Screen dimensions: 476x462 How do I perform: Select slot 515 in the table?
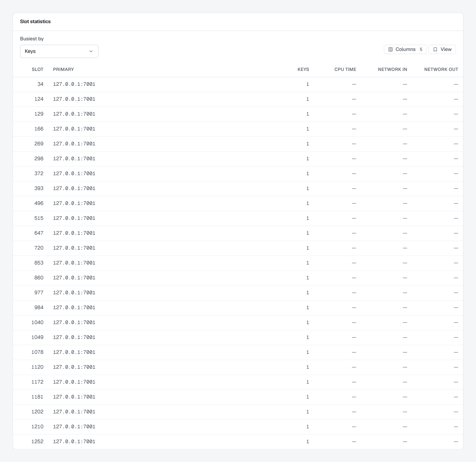tap(238, 218)
